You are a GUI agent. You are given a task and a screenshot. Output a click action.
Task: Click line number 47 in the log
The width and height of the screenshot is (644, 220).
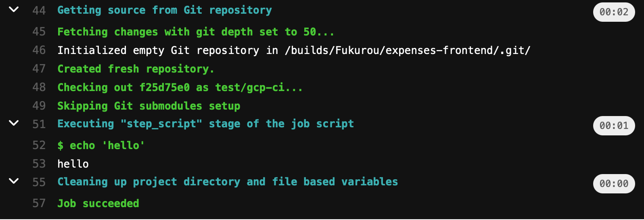39,69
